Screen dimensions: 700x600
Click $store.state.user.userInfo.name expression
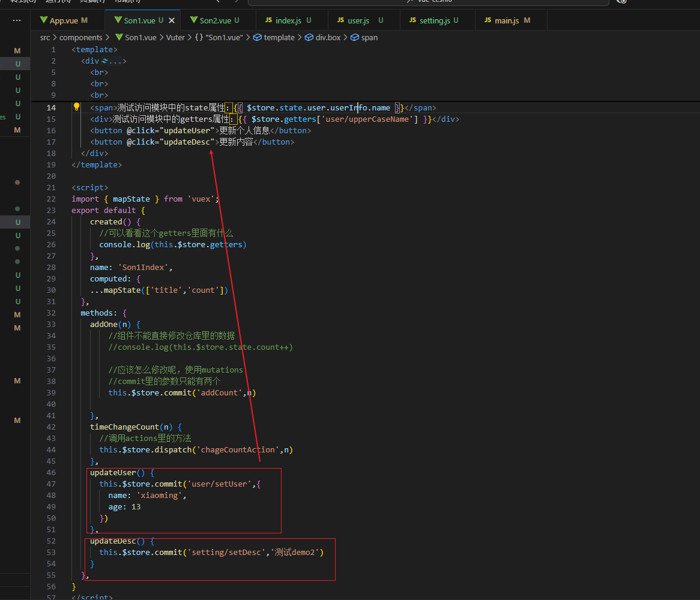[318, 107]
